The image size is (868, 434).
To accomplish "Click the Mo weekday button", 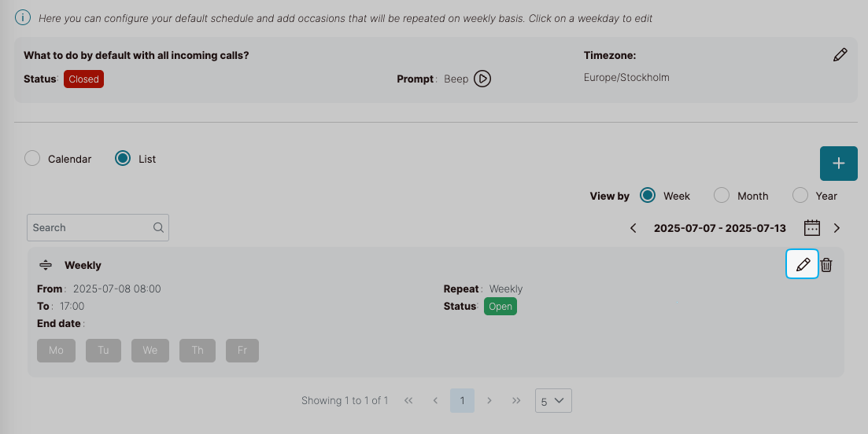I will tap(56, 351).
